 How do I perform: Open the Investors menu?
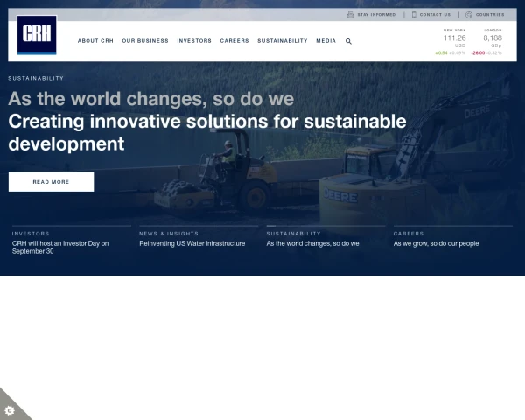click(x=194, y=41)
